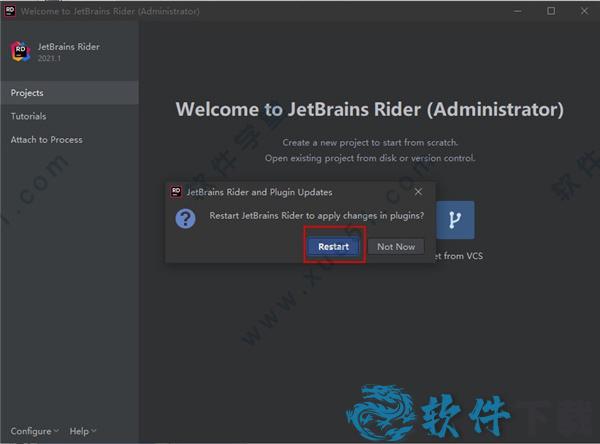The image size is (600, 444).
Task: Click the RD icon in window title bar
Action: click(x=11, y=11)
